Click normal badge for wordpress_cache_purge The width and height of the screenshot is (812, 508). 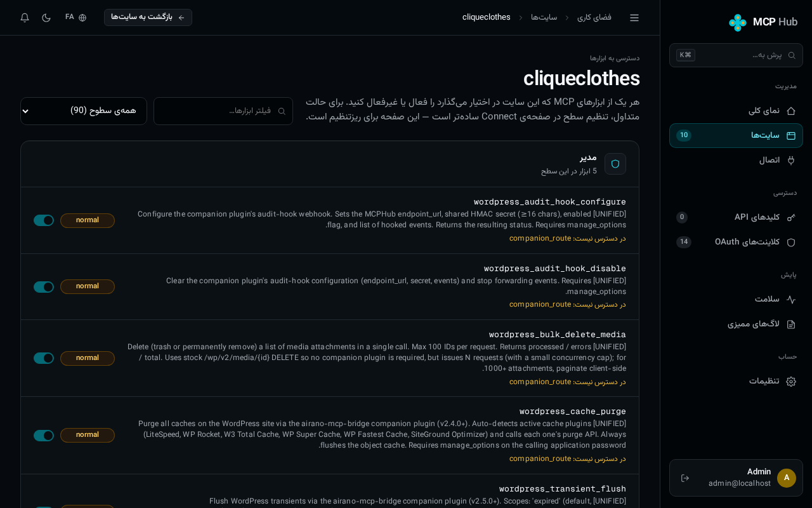tap(88, 435)
